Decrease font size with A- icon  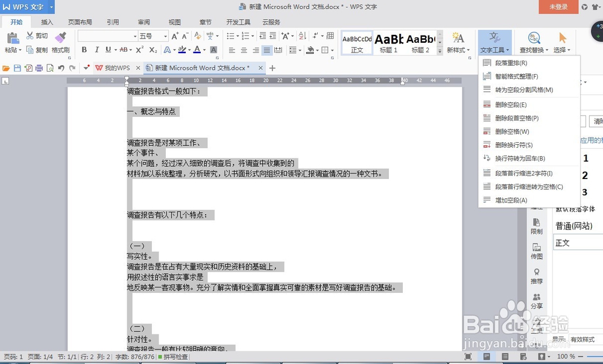[x=185, y=36]
